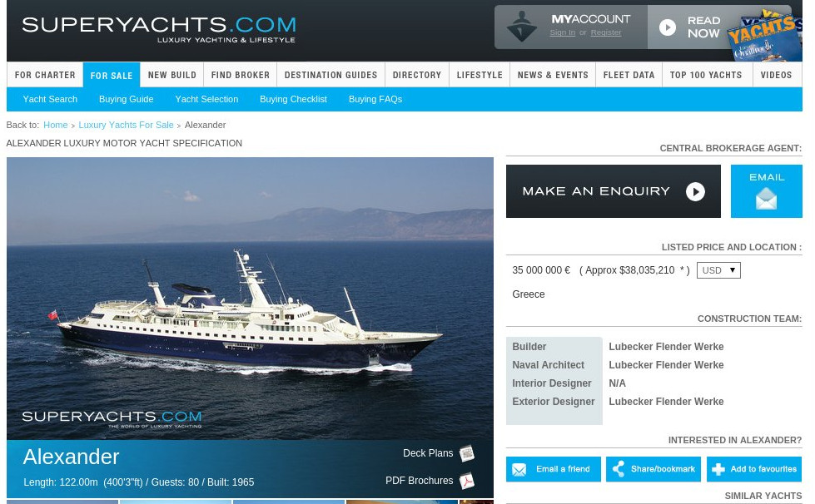The width and height of the screenshot is (815, 504).
Task: Select the Top 100 Yachts tab
Action: pyautogui.click(x=706, y=75)
